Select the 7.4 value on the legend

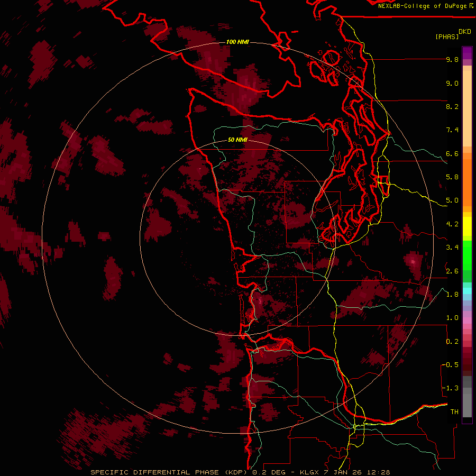pos(452,130)
